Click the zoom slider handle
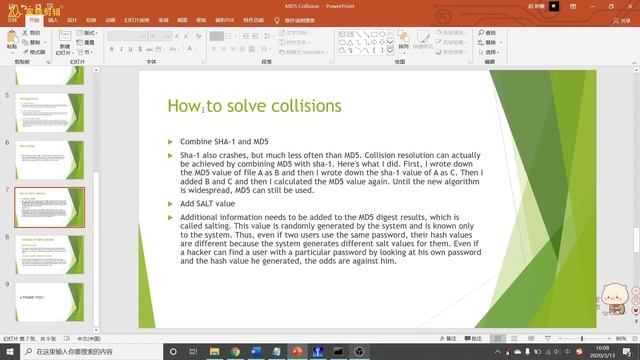 point(582,339)
